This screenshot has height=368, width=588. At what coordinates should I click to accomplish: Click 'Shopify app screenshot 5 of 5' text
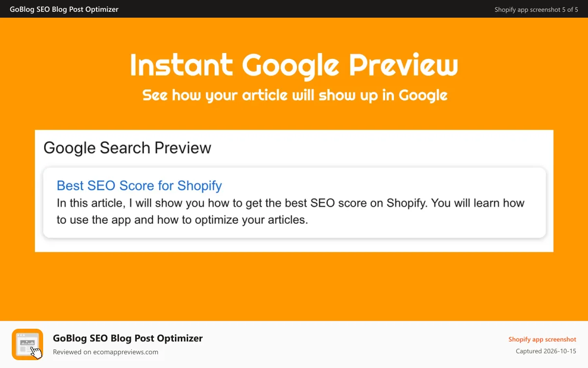click(536, 9)
